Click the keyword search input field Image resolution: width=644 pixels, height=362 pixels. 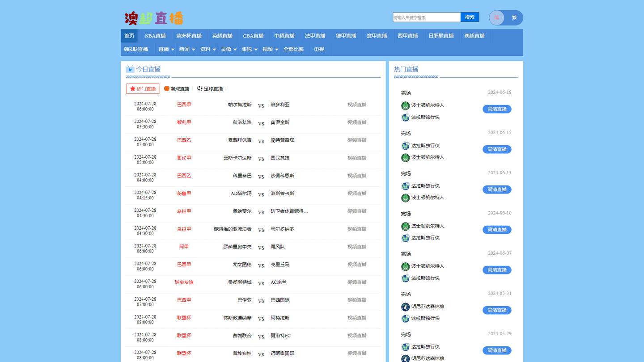click(x=427, y=17)
